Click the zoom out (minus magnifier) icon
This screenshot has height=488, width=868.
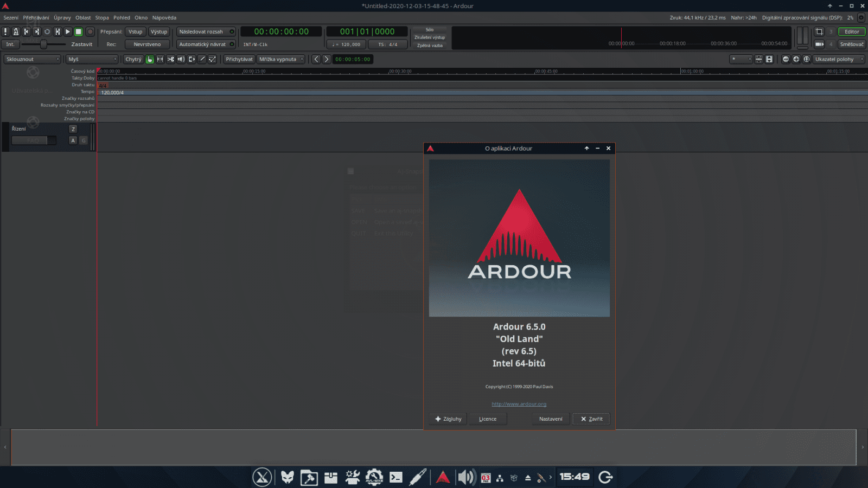(x=786, y=59)
